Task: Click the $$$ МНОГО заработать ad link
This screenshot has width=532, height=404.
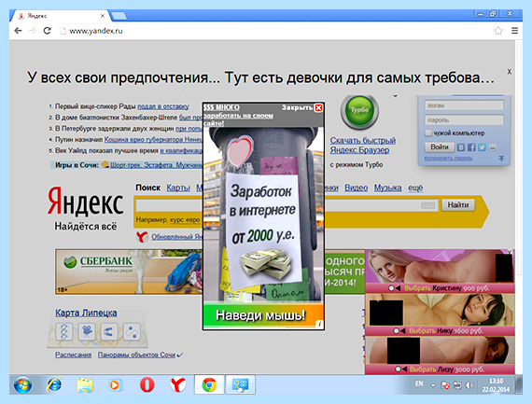Action: tap(238, 116)
